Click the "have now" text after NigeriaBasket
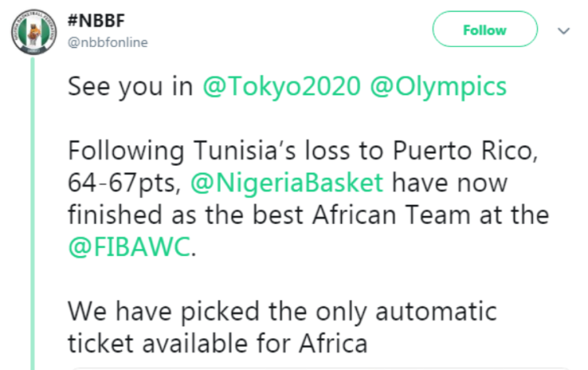This screenshot has width=588, height=370. [x=450, y=183]
